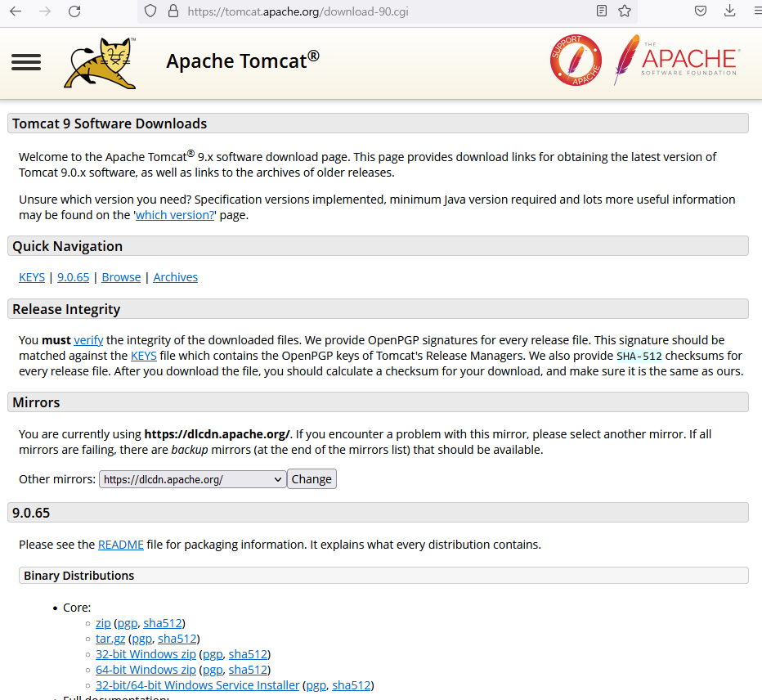Download the 64-bit Windows zip
Screen dimensions: 762x700
[x=146, y=670]
